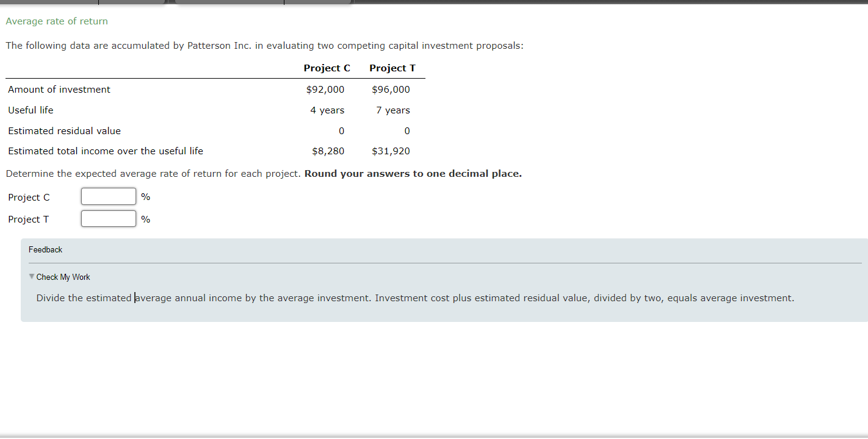Click the Useful life row label
Viewport: 868px width, 439px height.
31,110
